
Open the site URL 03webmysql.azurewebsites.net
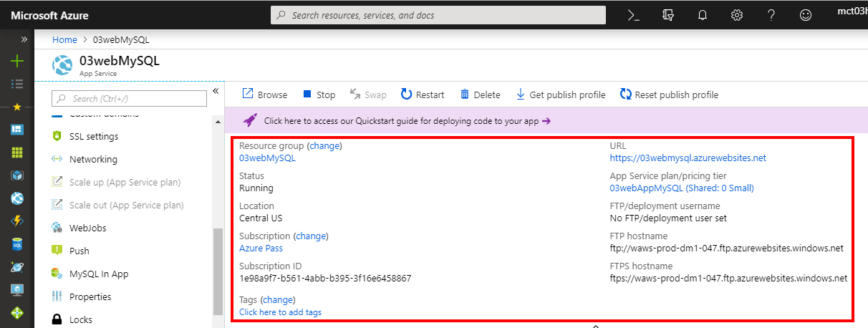688,158
